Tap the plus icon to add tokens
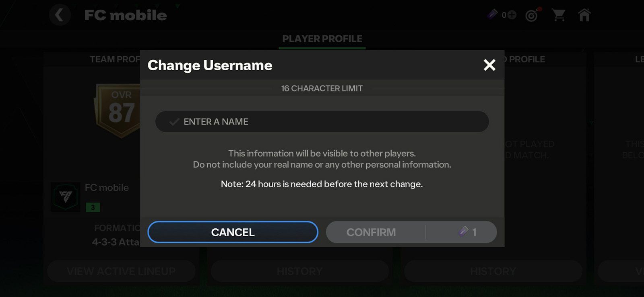 (512, 15)
